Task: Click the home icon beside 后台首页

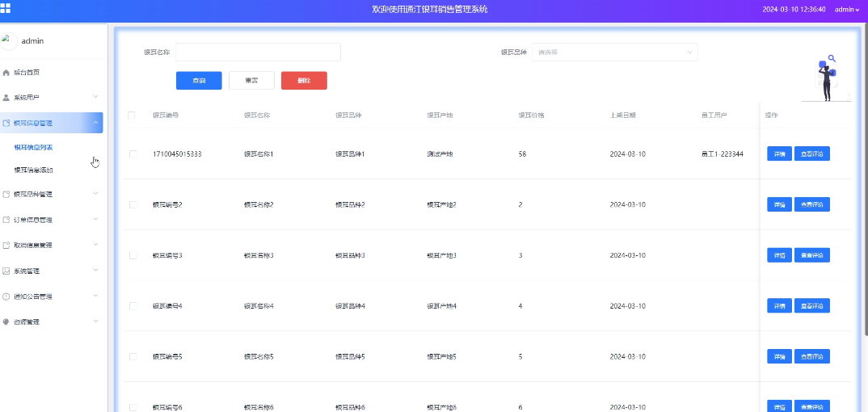Action: tap(6, 73)
